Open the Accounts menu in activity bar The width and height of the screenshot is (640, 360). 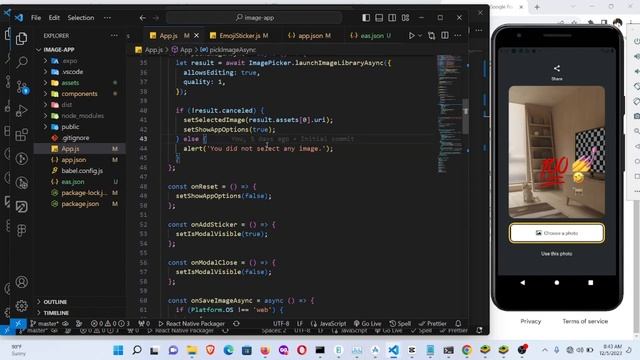tap(22, 282)
